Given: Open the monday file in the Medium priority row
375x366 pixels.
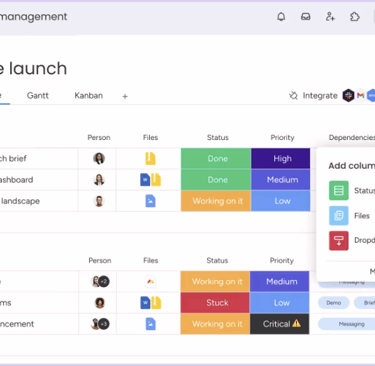Looking at the screenshot, I should (151, 282).
